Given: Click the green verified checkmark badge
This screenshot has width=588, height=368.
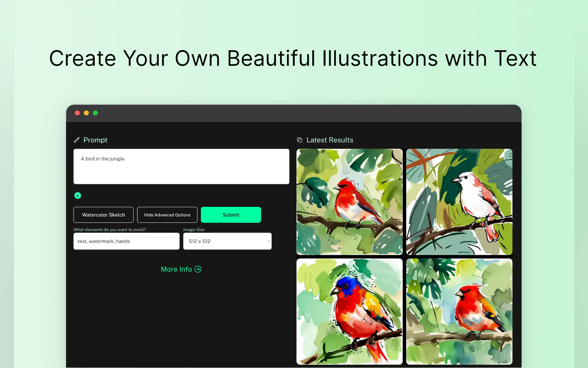Looking at the screenshot, I should point(78,195).
